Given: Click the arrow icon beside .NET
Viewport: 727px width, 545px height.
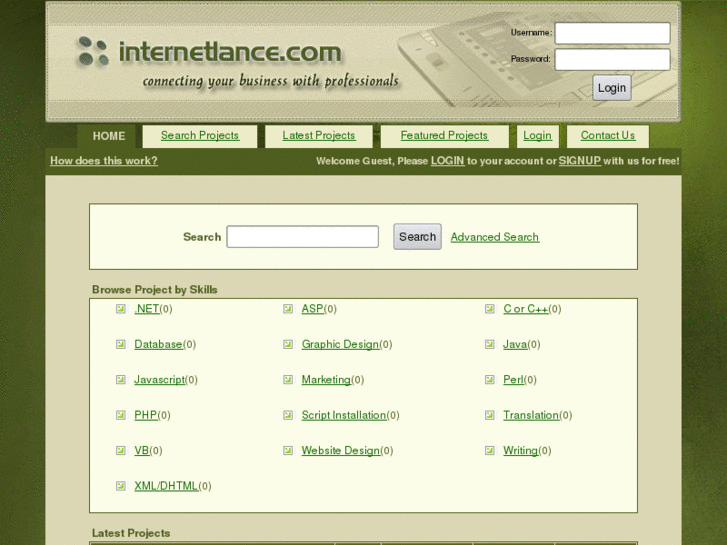Looking at the screenshot, I should click(121, 309).
